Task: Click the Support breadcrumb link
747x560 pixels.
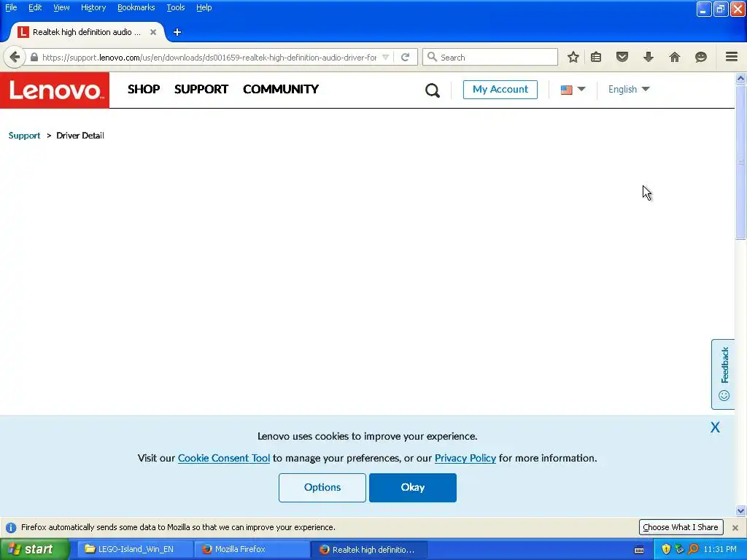Action: [24, 136]
